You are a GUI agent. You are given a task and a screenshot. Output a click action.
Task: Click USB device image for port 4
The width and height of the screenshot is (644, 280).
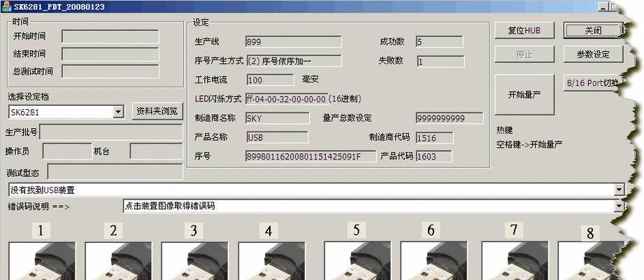click(272, 261)
